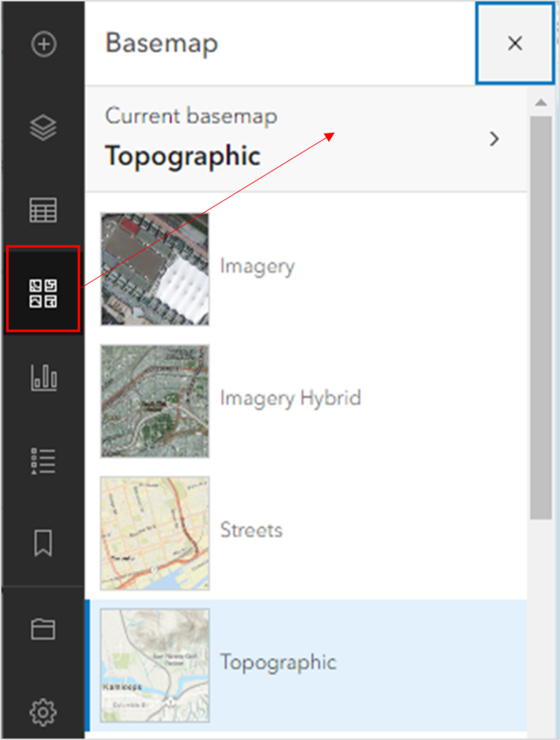Open the Layers panel
The image size is (560, 740).
coord(43,125)
